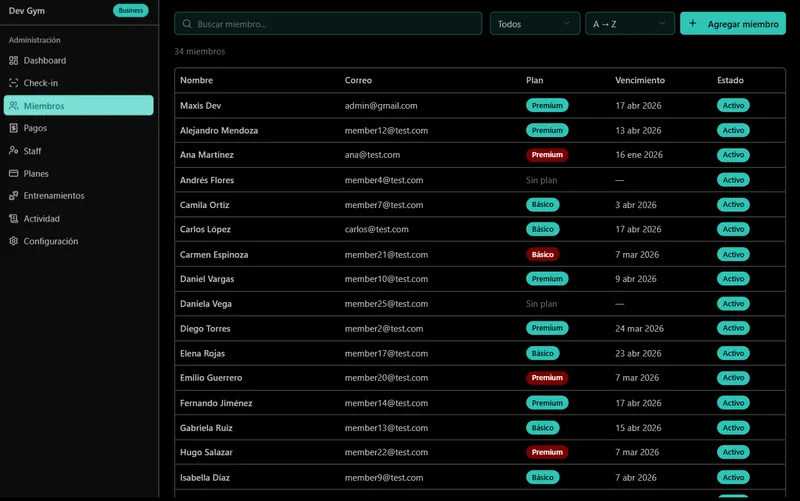Click the search magnifier icon
The height and width of the screenshot is (501, 800).
pyautogui.click(x=187, y=24)
